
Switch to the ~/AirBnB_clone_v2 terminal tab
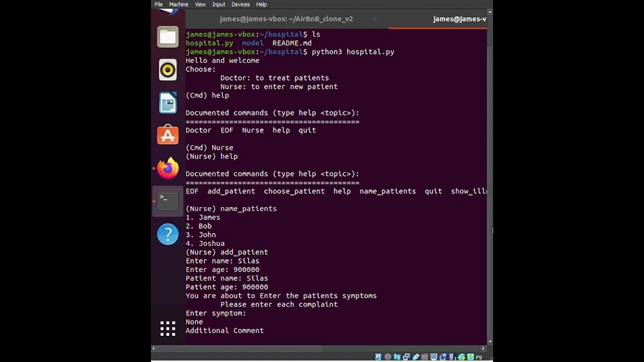pyautogui.click(x=286, y=19)
